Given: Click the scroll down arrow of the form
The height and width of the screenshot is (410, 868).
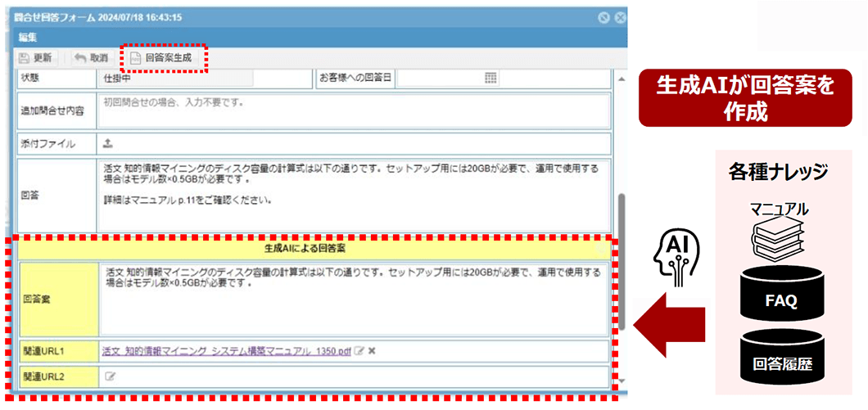Looking at the screenshot, I should [622, 381].
